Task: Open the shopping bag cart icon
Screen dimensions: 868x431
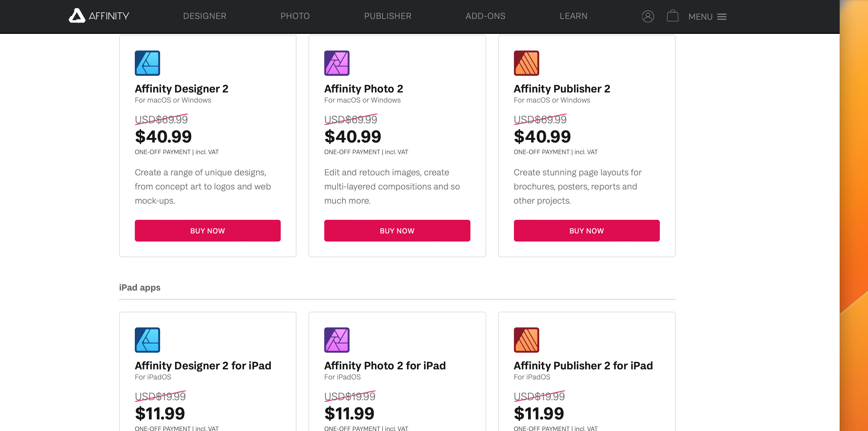Action: click(x=672, y=16)
